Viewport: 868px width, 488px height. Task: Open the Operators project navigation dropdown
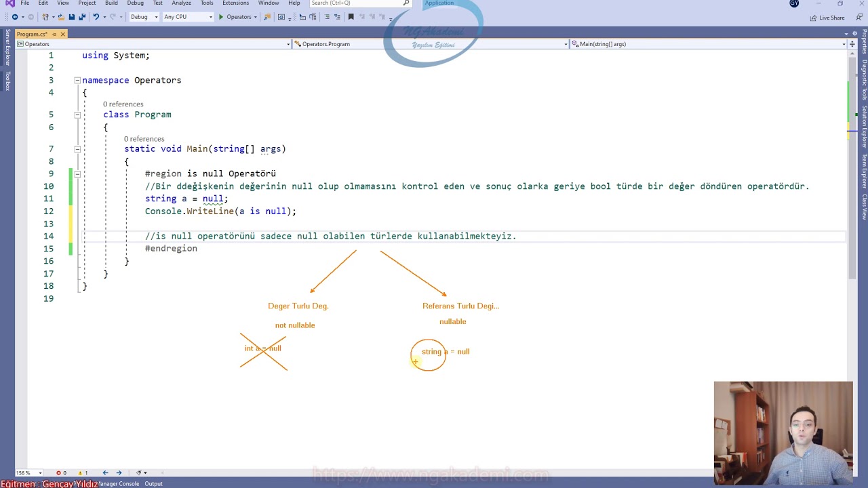[x=153, y=44]
